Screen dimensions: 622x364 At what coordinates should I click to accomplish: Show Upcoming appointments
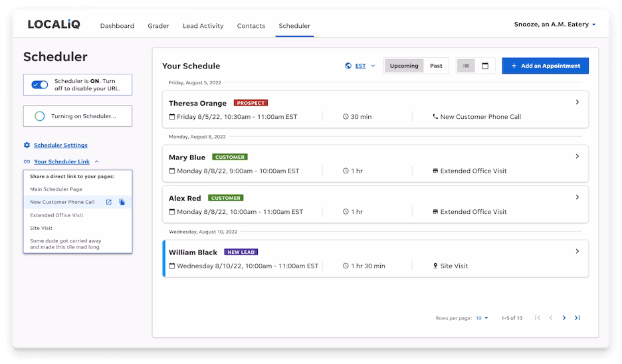point(404,66)
